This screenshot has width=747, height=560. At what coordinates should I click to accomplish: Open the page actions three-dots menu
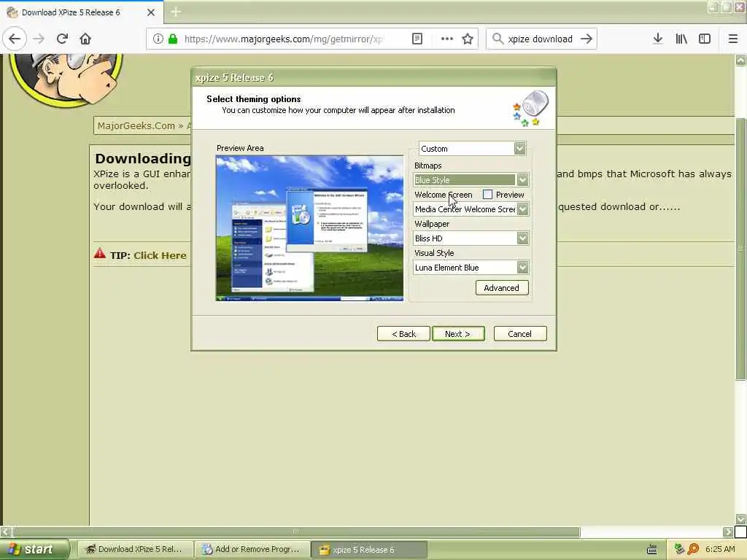[447, 39]
